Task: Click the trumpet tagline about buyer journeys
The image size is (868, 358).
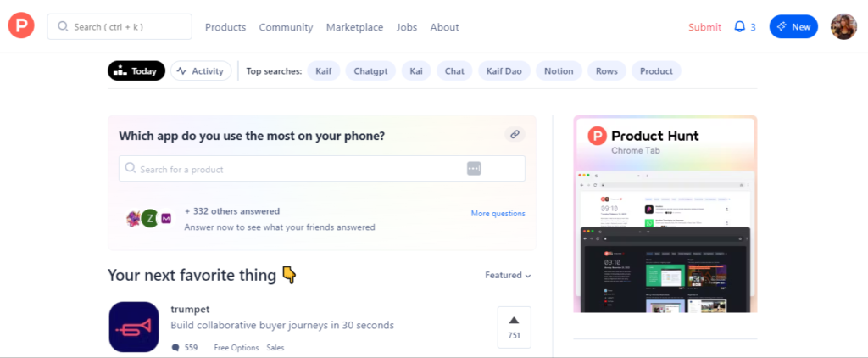Action: tap(282, 325)
